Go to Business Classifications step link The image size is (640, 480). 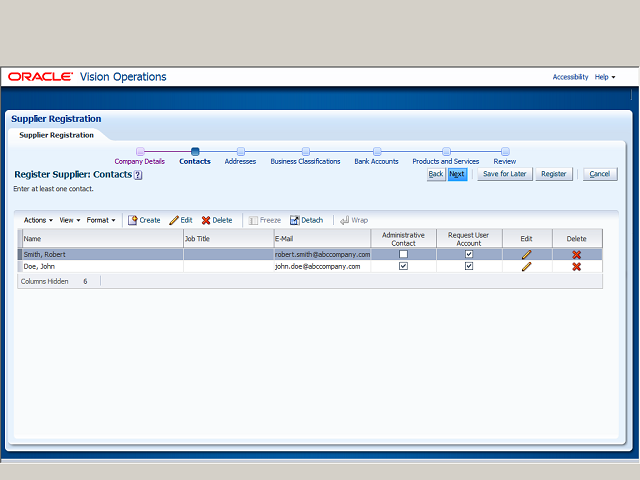click(x=305, y=161)
